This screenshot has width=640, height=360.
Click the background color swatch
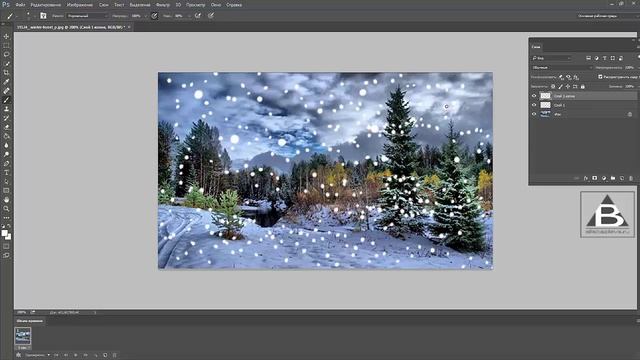(x=9, y=237)
